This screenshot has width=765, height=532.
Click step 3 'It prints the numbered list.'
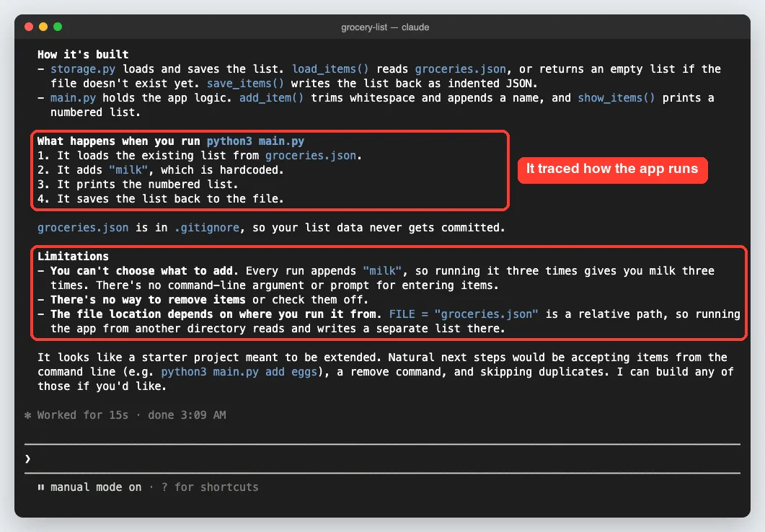tap(147, 185)
